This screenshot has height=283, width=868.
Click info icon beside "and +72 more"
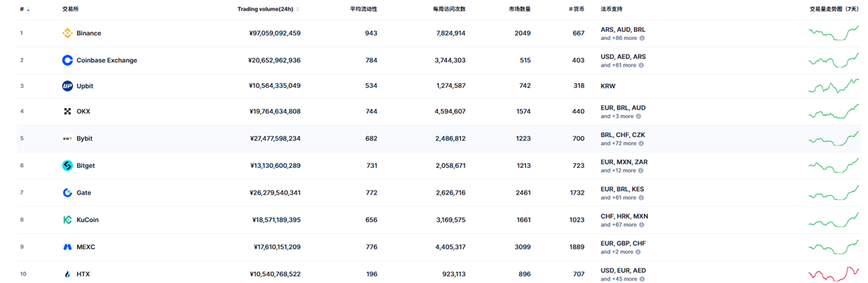click(642, 144)
